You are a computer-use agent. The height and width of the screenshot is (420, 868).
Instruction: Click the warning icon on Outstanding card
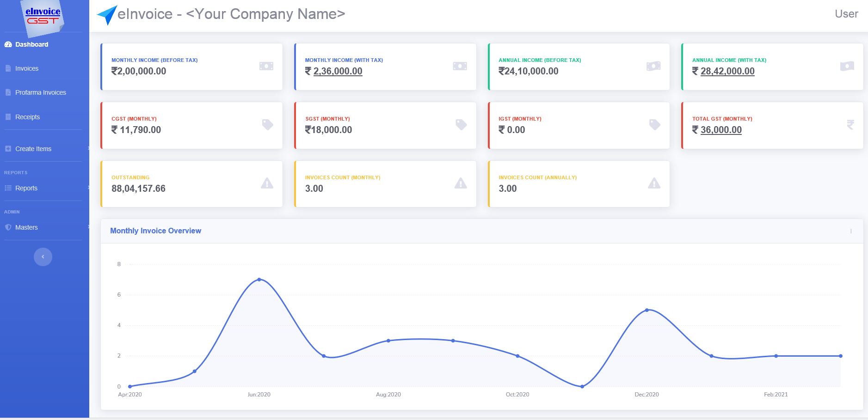pyautogui.click(x=267, y=183)
